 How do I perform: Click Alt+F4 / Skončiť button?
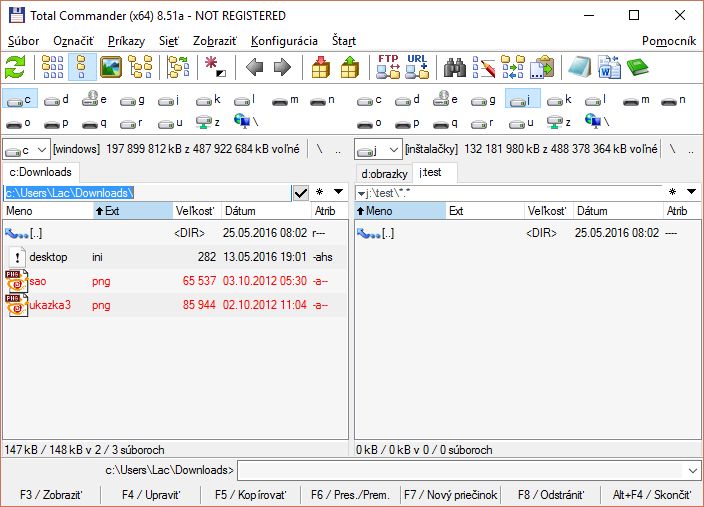(x=651, y=495)
